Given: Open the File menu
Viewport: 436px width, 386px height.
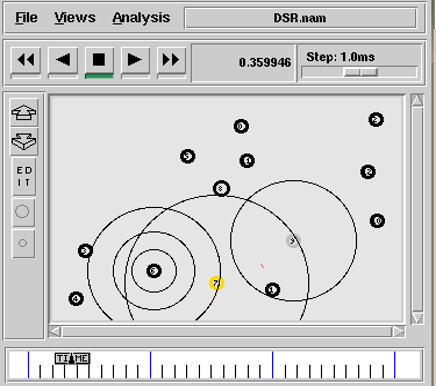Looking at the screenshot, I should click(26, 18).
